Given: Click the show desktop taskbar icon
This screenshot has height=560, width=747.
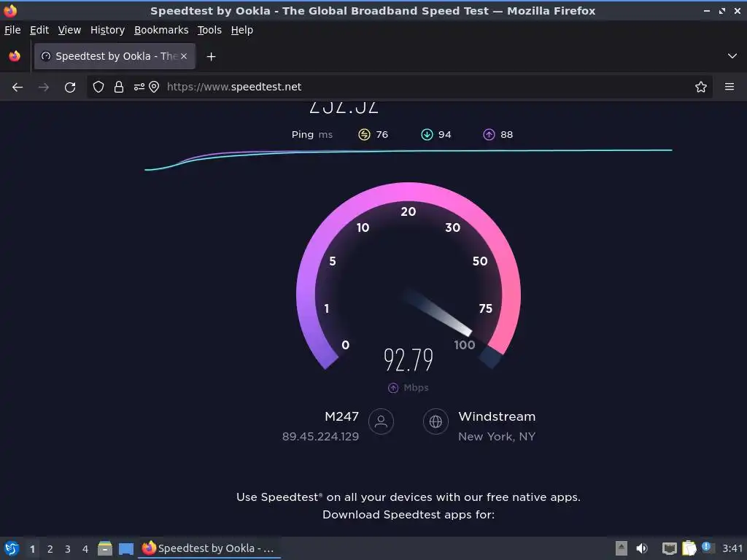Looking at the screenshot, I should coord(125,549).
